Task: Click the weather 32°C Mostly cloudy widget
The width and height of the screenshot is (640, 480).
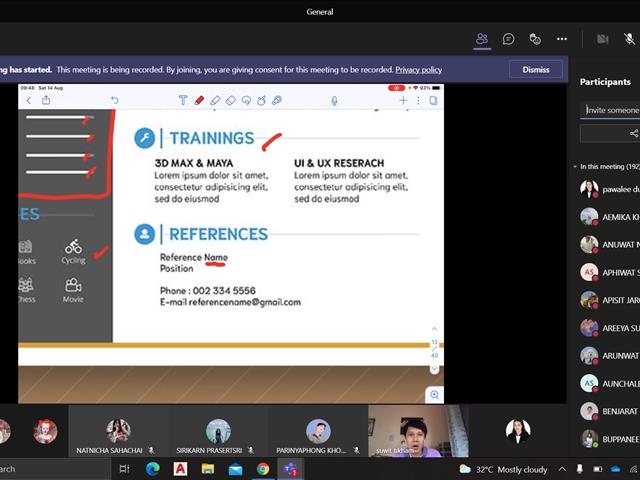Action: tap(503, 469)
